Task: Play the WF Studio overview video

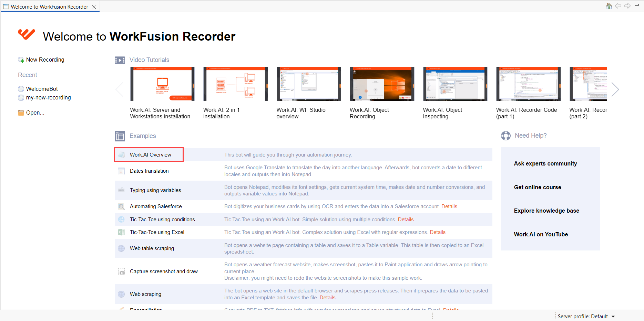Action: [309, 84]
